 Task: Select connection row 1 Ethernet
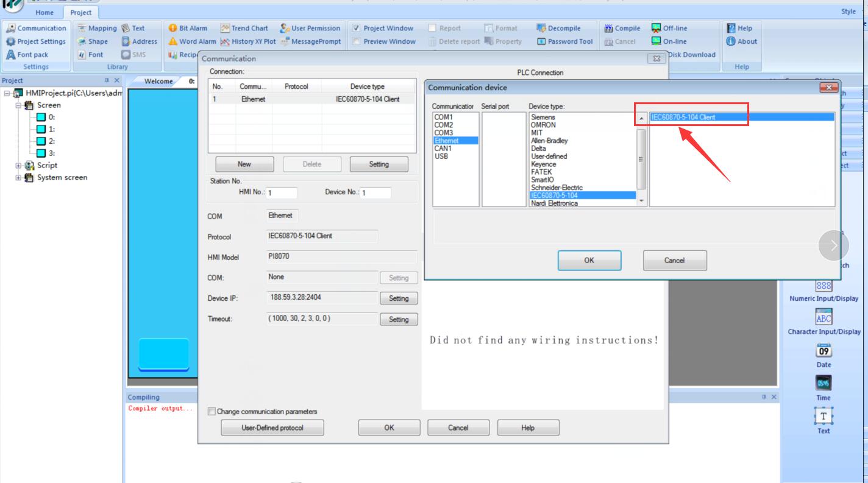coord(313,99)
